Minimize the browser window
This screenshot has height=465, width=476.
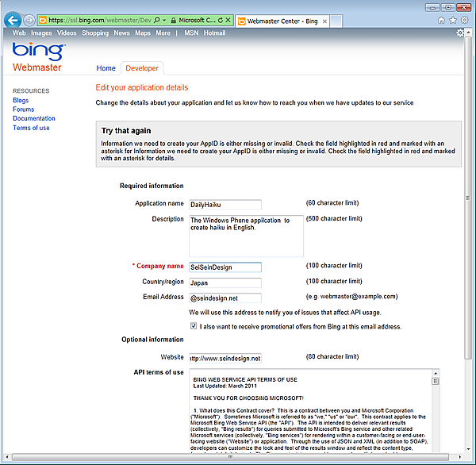point(432,7)
